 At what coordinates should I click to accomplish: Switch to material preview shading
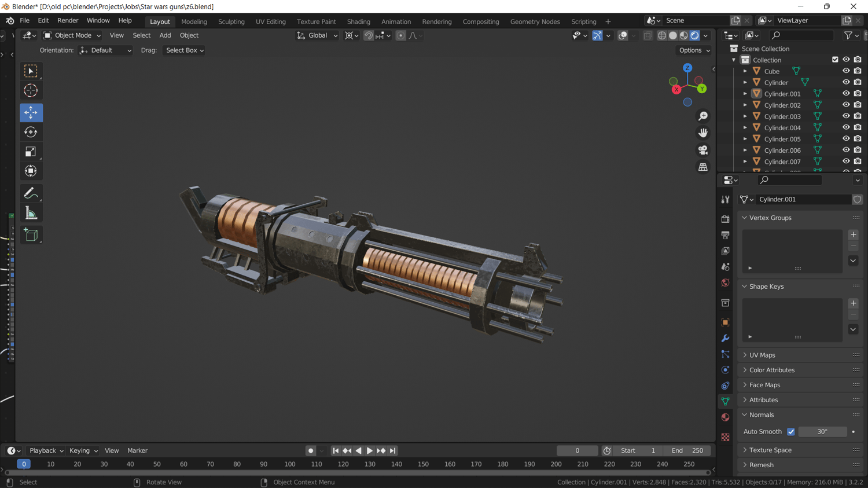(x=684, y=35)
